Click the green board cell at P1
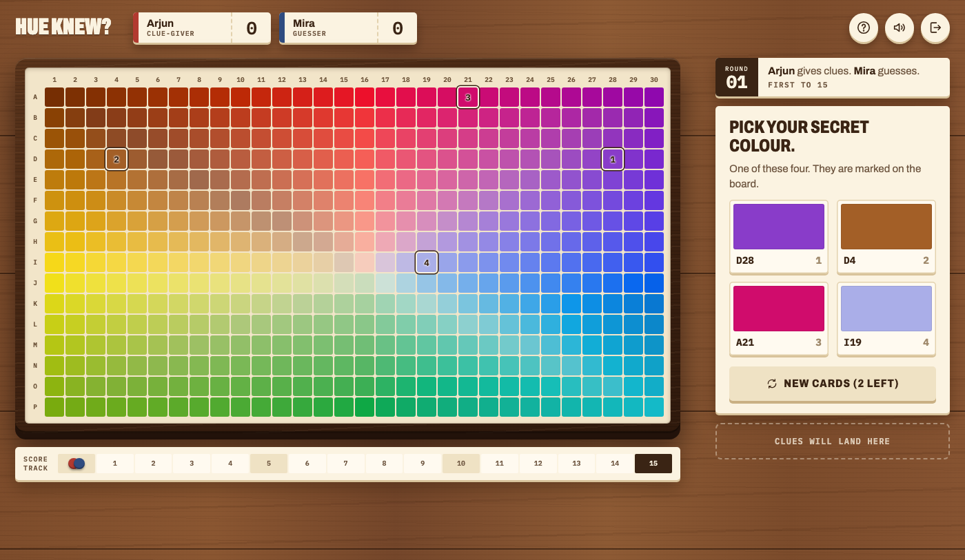Image resolution: width=965 pixels, height=560 pixels. [x=54, y=407]
